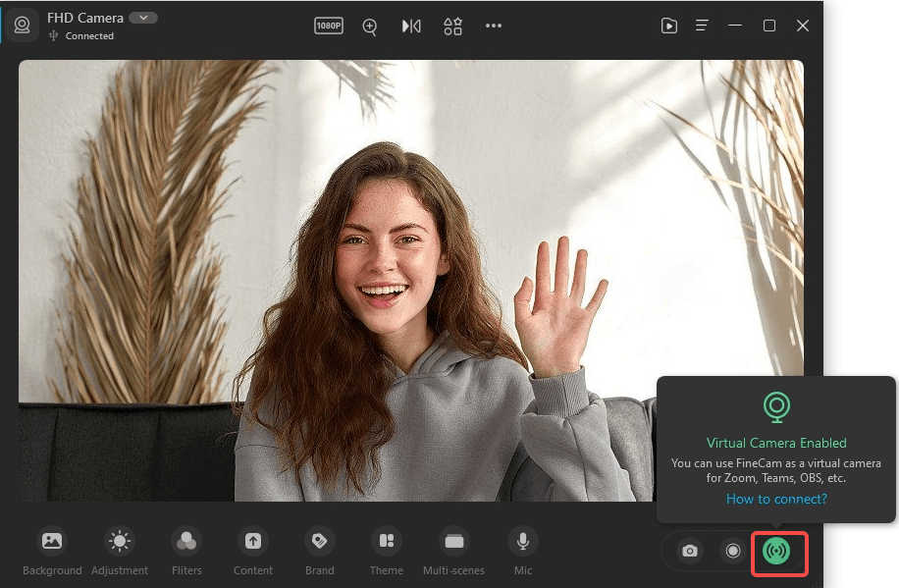Open the video playback preview menu
This screenshot has width=899, height=588.
coord(669,27)
